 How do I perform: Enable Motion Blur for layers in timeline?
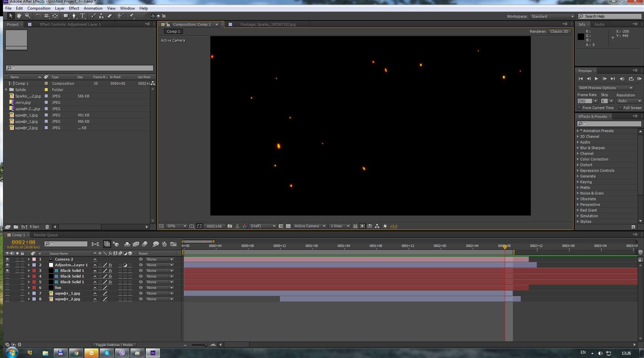(144, 244)
